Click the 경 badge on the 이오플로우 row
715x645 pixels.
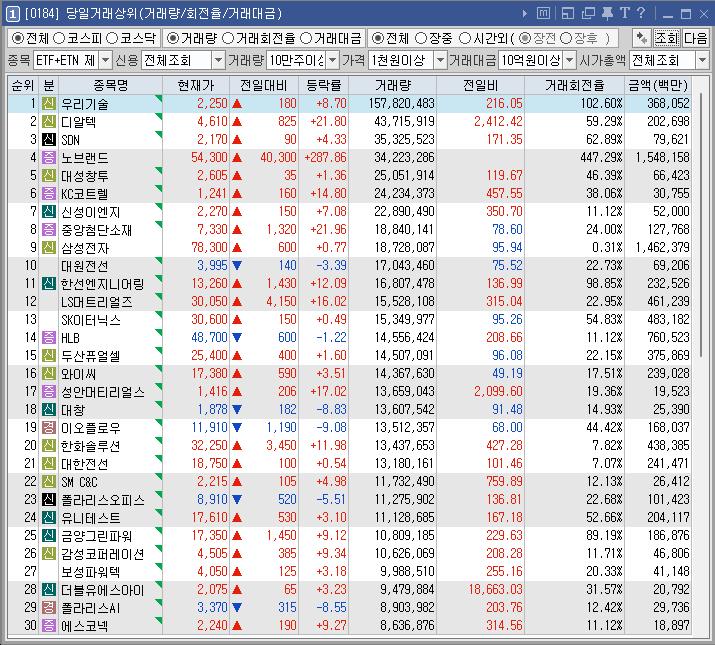point(49,427)
